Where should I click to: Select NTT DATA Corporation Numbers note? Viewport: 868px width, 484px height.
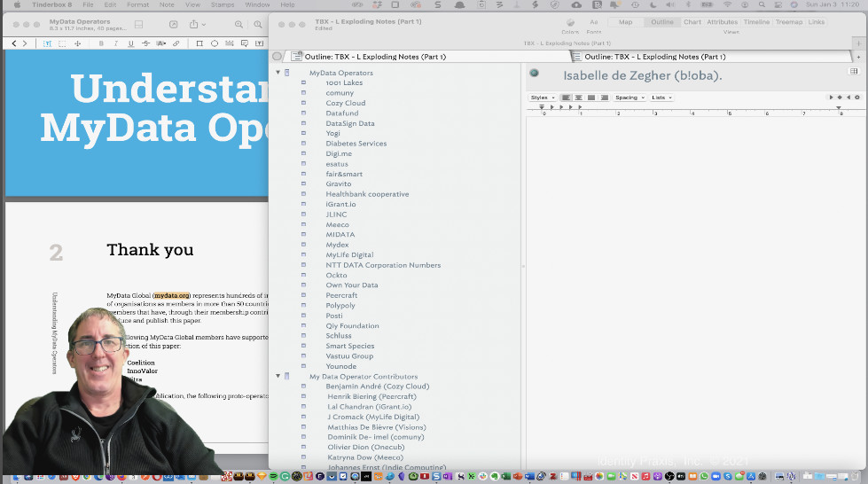[383, 265]
